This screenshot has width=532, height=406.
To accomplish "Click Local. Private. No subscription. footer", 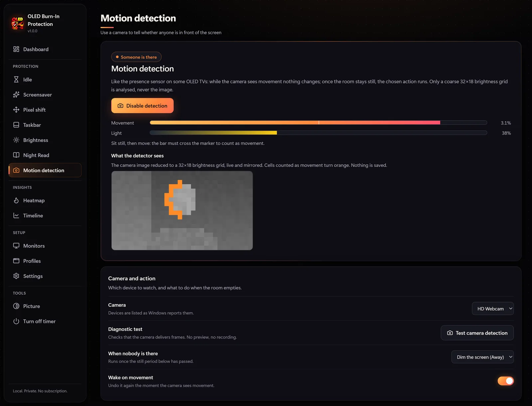I will (40, 391).
